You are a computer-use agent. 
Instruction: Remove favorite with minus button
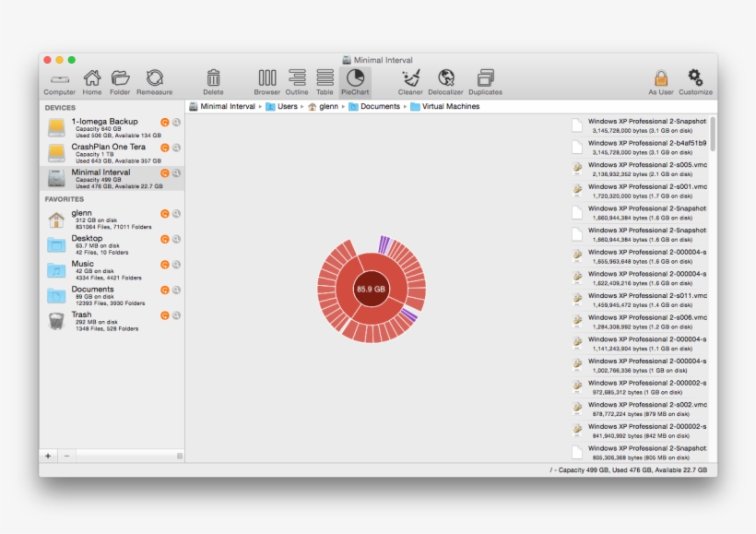pos(67,456)
